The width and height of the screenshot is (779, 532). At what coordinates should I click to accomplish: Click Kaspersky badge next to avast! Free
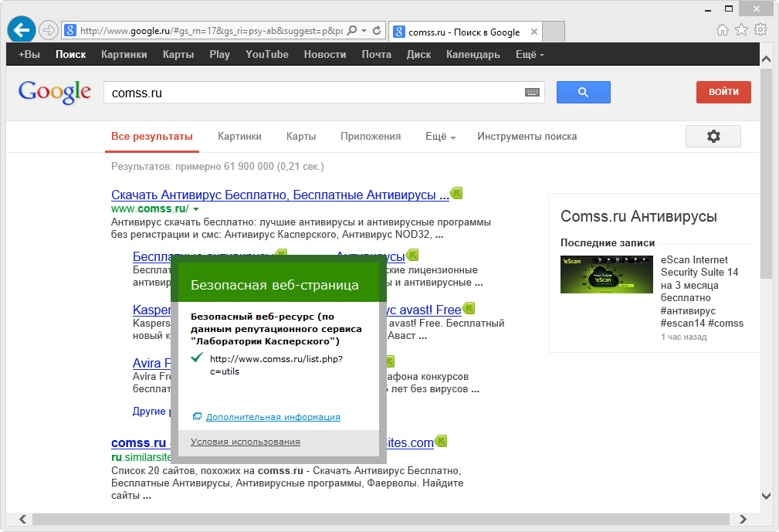point(469,308)
